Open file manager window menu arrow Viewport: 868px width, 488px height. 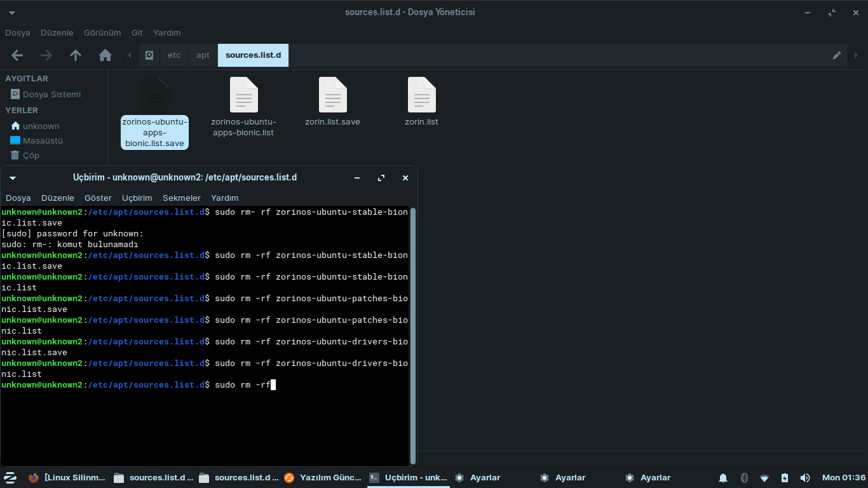(x=12, y=12)
